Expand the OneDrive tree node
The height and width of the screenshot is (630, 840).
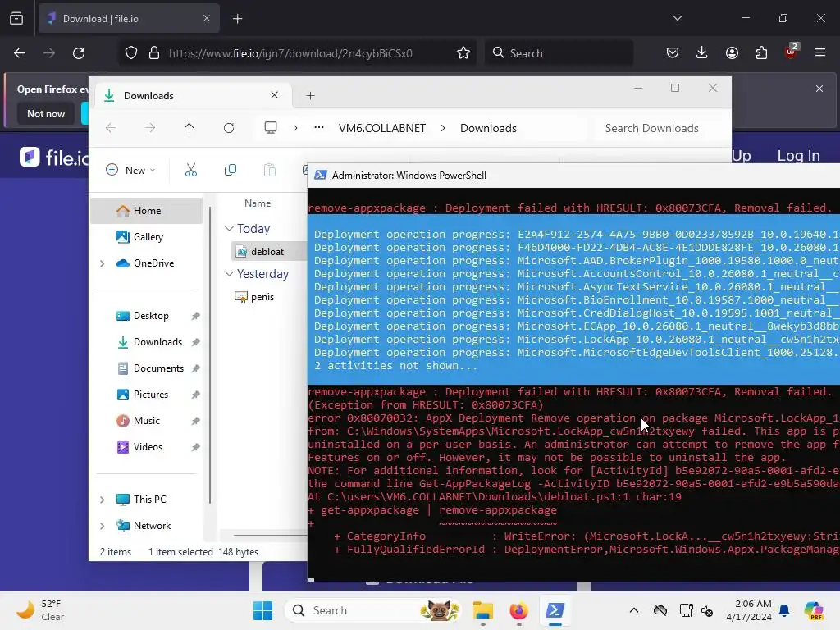pyautogui.click(x=103, y=263)
